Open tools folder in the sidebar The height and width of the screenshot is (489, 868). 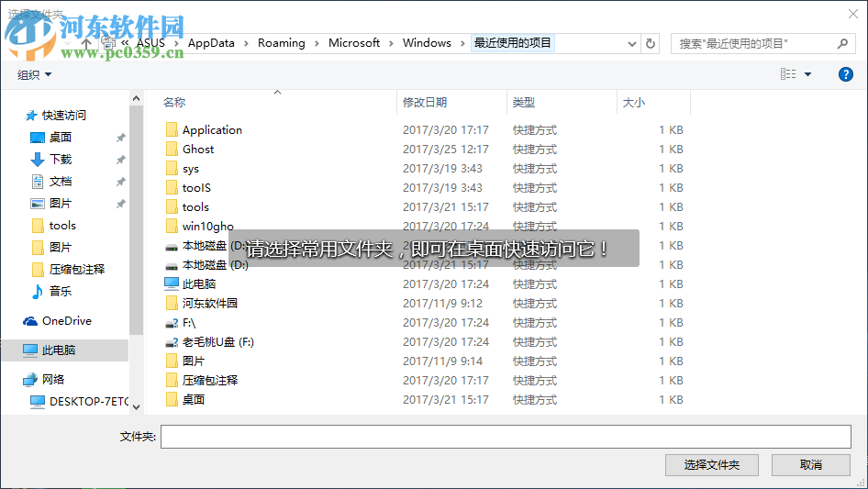(54, 226)
